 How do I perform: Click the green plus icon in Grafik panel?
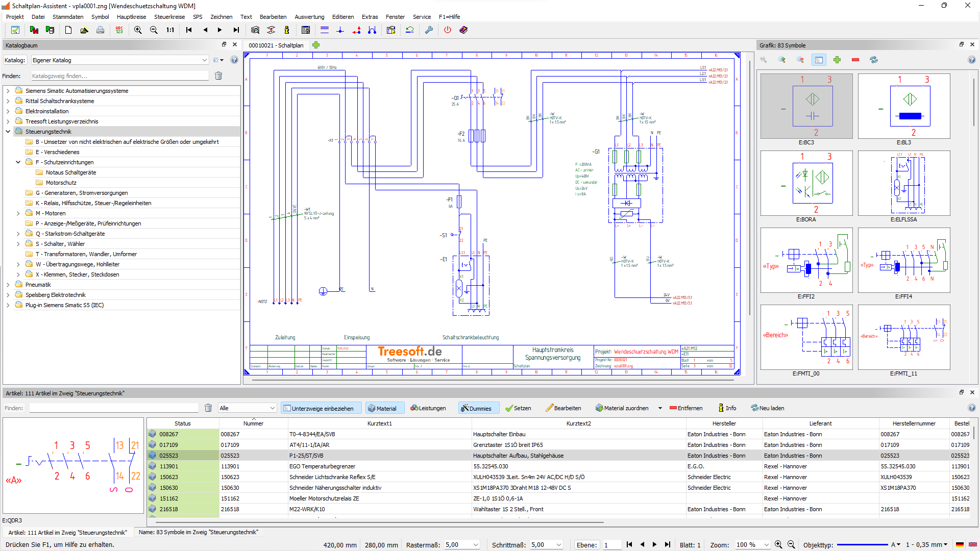pos(837,60)
